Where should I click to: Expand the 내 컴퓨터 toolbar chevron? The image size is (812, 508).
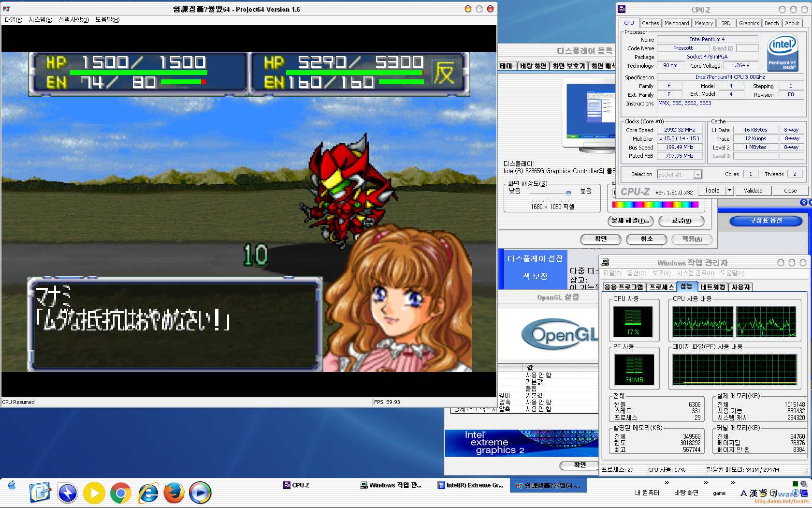(667, 483)
